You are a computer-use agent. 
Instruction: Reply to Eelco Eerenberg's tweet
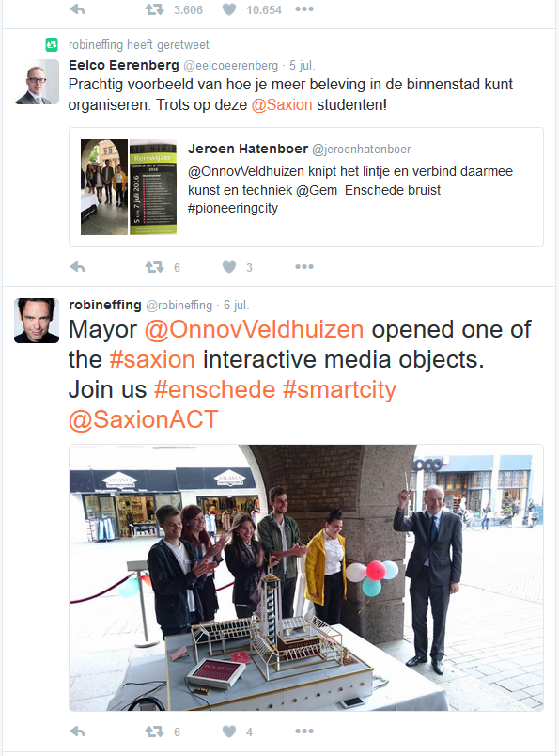pos(78,267)
